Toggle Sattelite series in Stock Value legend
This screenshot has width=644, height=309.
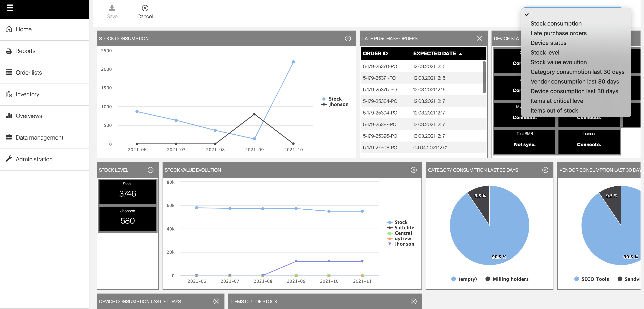(x=404, y=228)
